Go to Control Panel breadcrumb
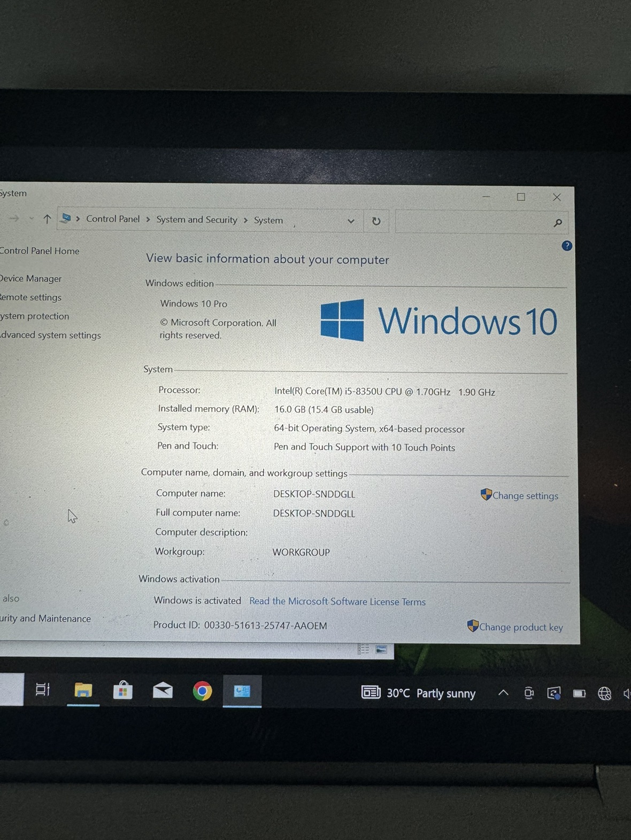The width and height of the screenshot is (631, 840). coord(113,219)
